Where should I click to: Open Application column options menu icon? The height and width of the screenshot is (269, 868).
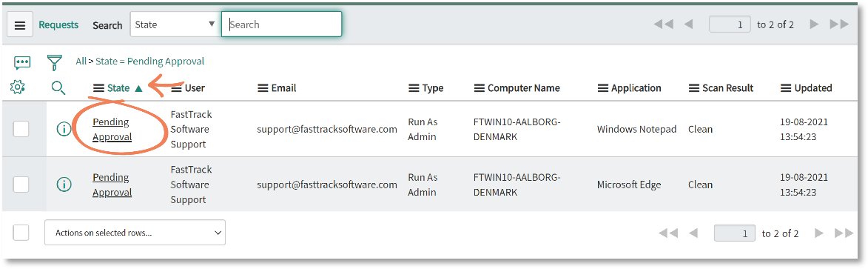coord(603,88)
